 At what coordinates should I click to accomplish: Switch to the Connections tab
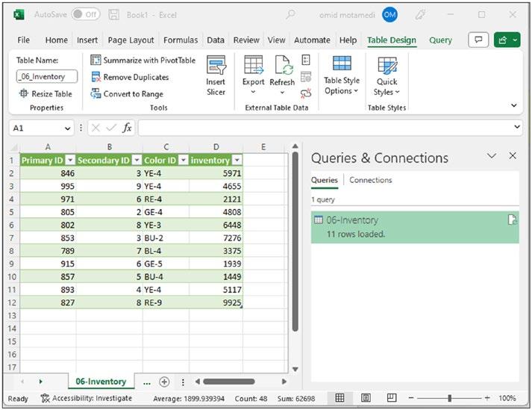[x=370, y=180]
